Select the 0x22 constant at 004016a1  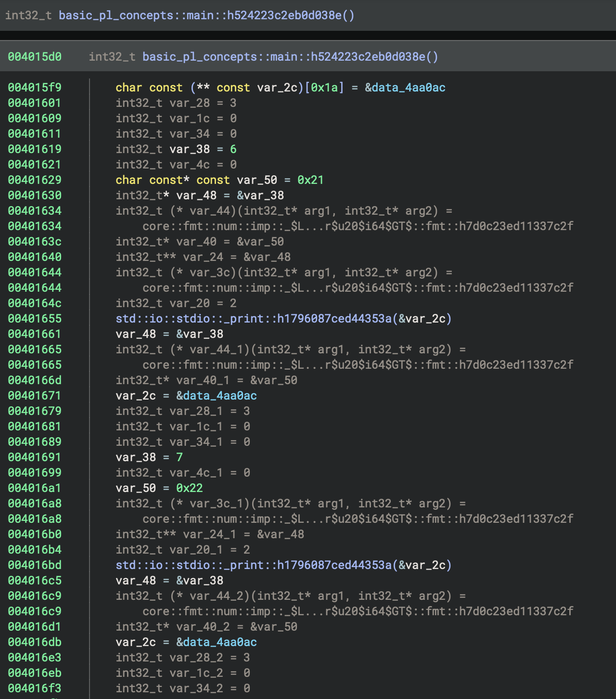coord(190,488)
